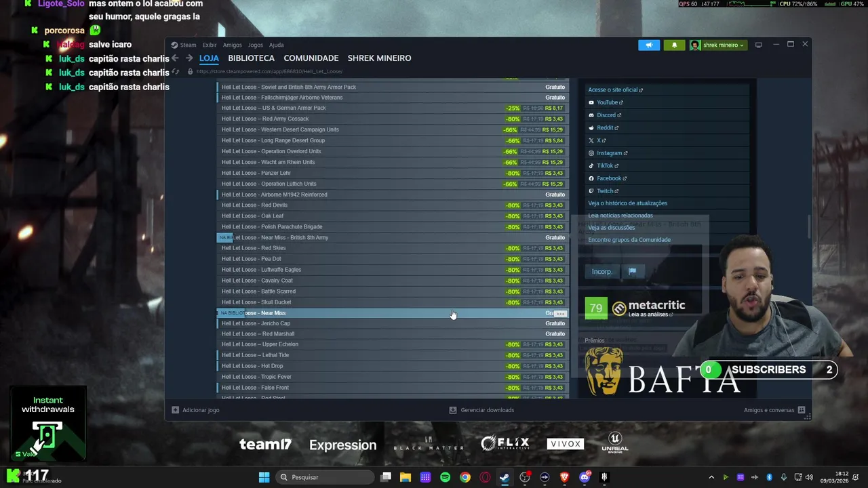This screenshot has width=868, height=488.
Task: Select the Red Marshall DLC row
Action: coord(393,334)
